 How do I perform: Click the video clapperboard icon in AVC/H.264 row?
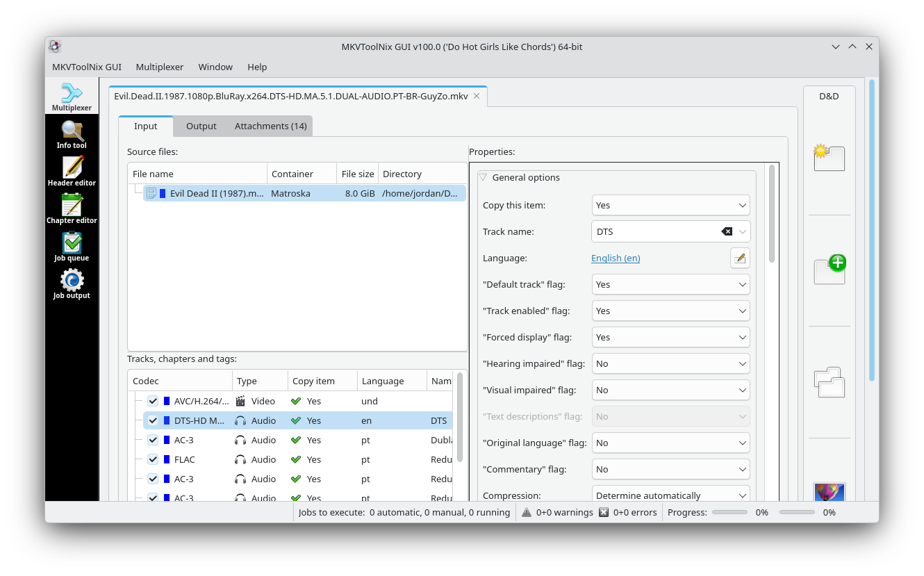(240, 401)
